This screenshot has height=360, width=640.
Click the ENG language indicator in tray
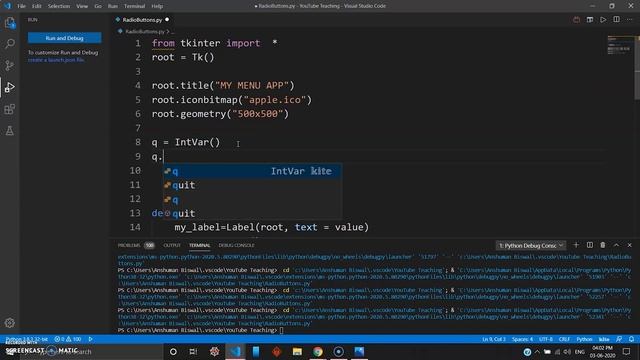point(580,351)
